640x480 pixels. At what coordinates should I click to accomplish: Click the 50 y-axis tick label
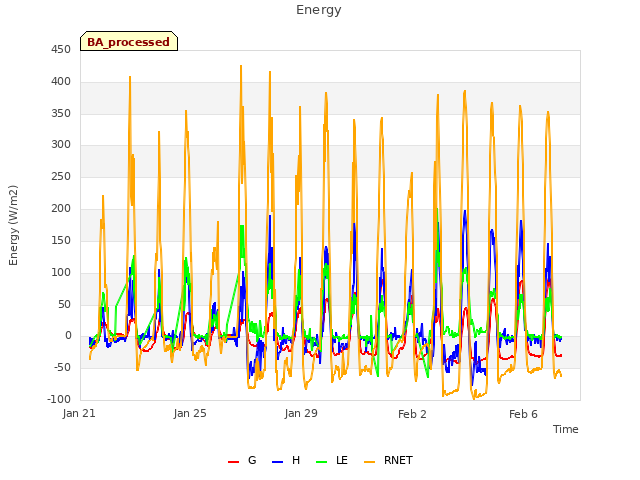(x=64, y=304)
